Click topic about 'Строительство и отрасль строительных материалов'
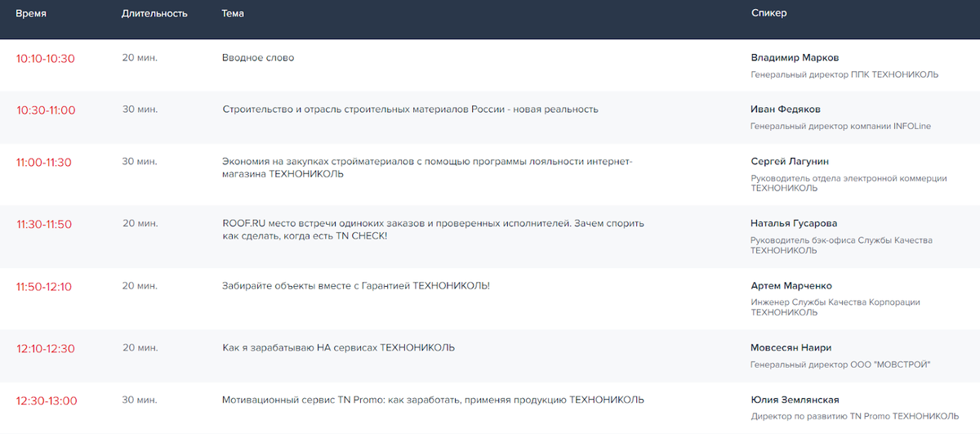The width and height of the screenshot is (980, 434). pyautogui.click(x=410, y=110)
